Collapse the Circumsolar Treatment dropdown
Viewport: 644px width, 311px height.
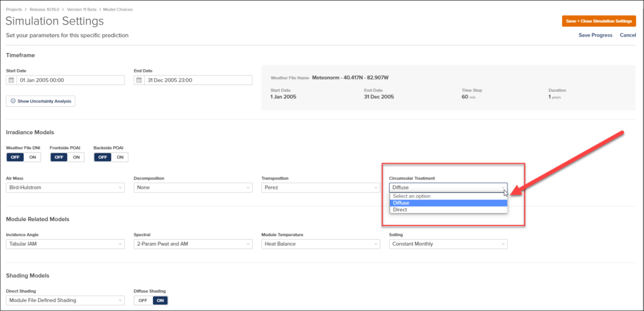(448, 188)
